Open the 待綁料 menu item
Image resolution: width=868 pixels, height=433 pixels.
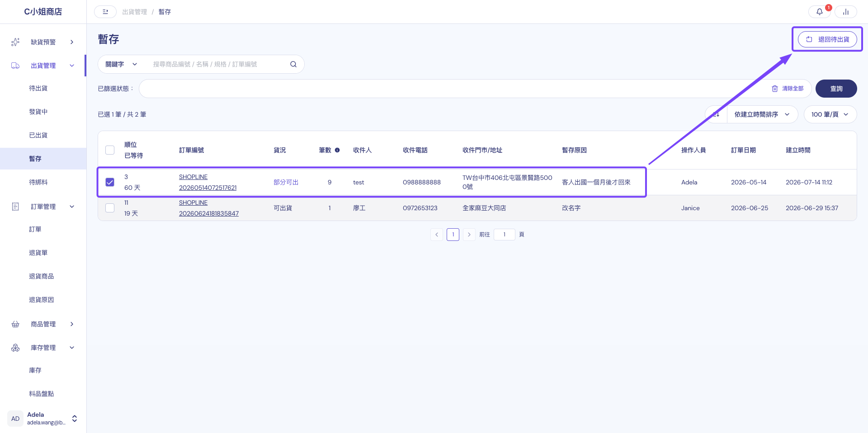(38, 182)
